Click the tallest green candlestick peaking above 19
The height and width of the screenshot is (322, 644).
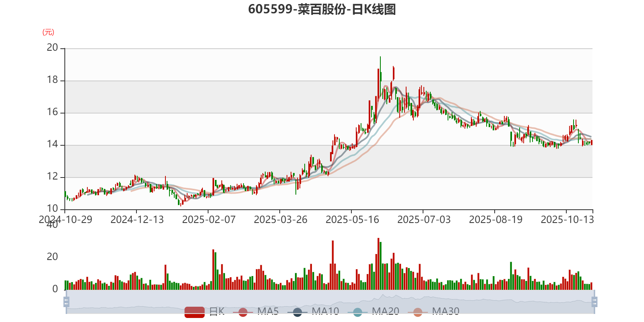click(380, 76)
